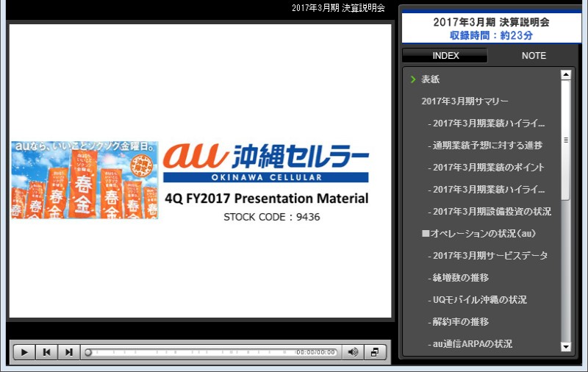Switch to the INDEX tab
Image resolution: width=588 pixels, height=372 pixels.
tap(445, 55)
